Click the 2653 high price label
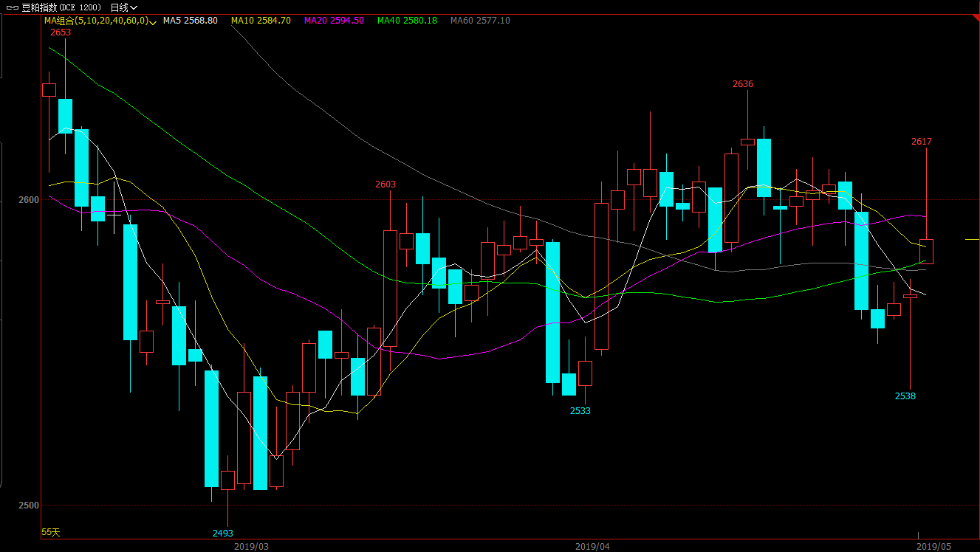The width and height of the screenshot is (980, 552). click(61, 32)
